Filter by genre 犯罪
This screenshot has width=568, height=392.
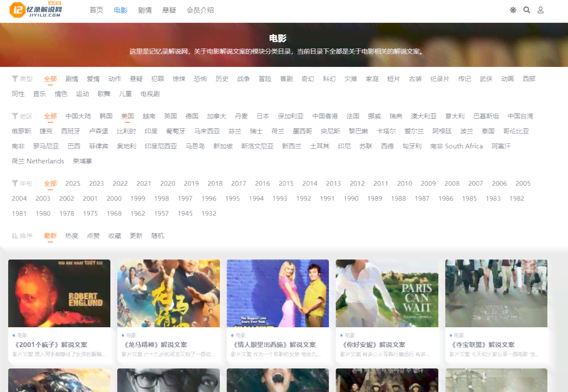click(158, 79)
